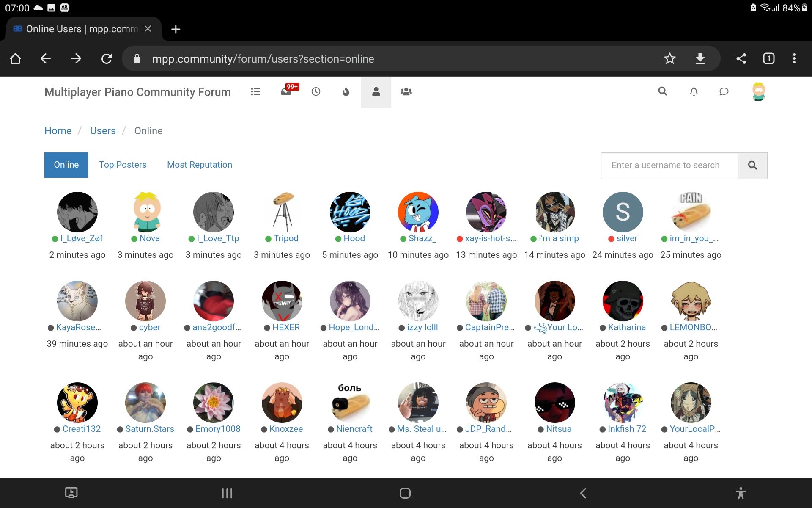Go back in browser
The image size is (812, 508).
(x=46, y=58)
